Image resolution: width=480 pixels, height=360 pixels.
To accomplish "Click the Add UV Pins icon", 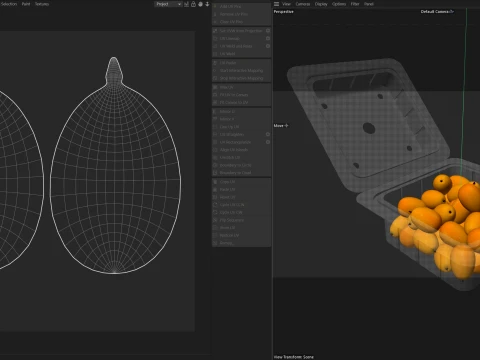I will pos(215,6).
